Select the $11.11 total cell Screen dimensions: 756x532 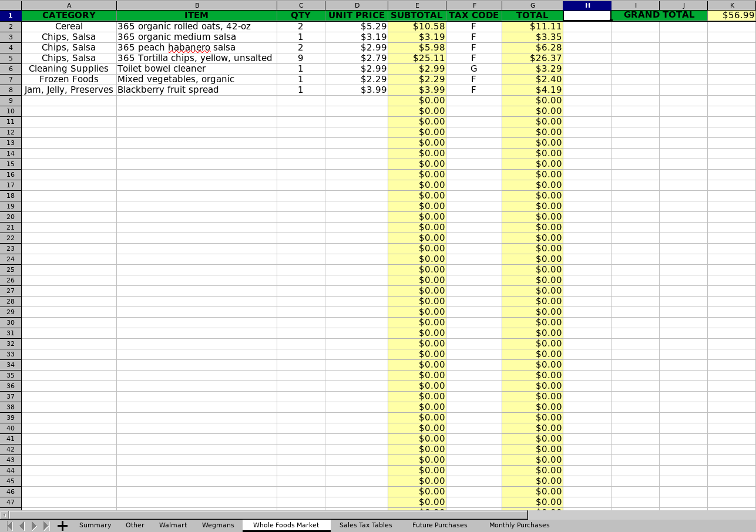click(532, 26)
